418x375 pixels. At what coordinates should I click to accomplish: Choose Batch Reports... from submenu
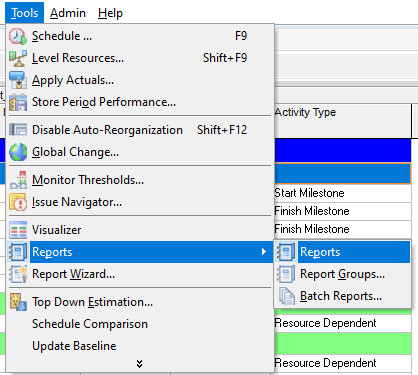342,296
